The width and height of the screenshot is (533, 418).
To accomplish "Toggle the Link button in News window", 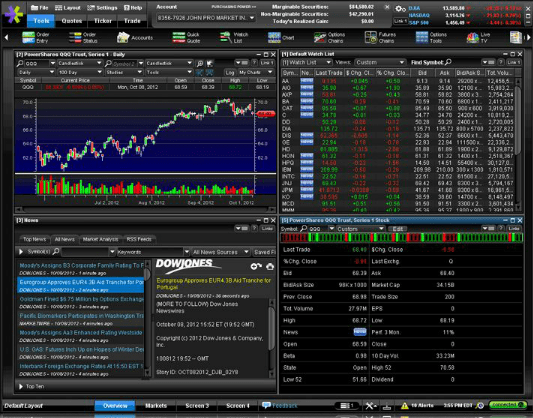I will click(x=267, y=228).
